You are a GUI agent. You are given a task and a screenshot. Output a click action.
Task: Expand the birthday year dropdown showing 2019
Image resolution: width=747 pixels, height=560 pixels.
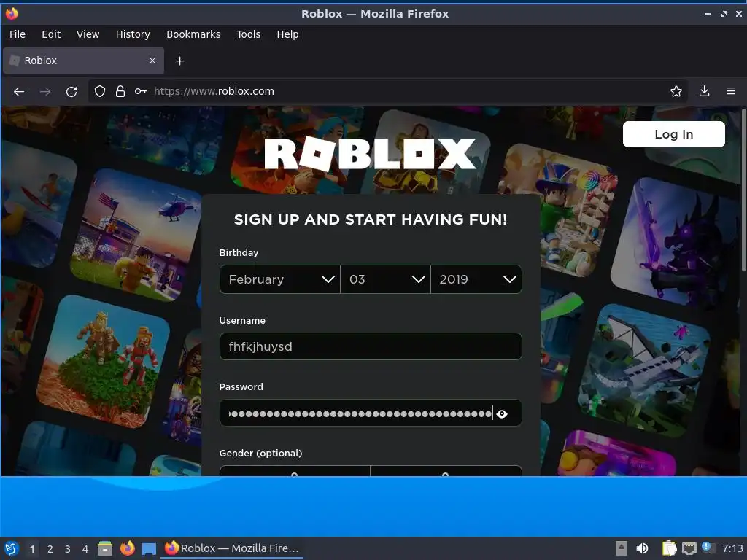click(476, 279)
